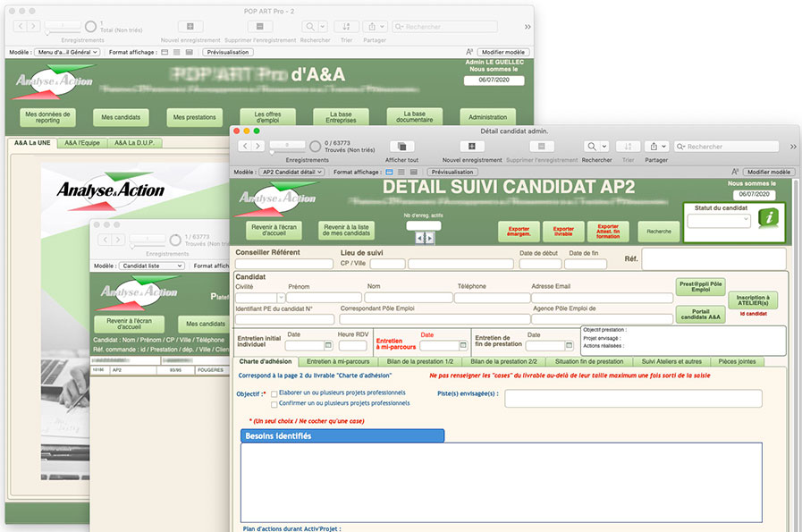Viewport: 802px width, 532px height.
Task: Switch to list view in Détail candidat window
Action: click(401, 172)
